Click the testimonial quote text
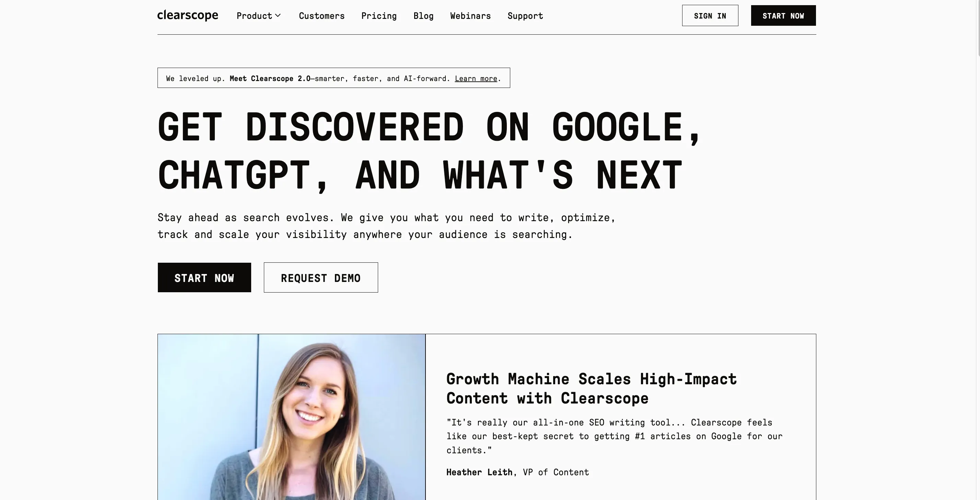This screenshot has width=980, height=500. coord(614,436)
